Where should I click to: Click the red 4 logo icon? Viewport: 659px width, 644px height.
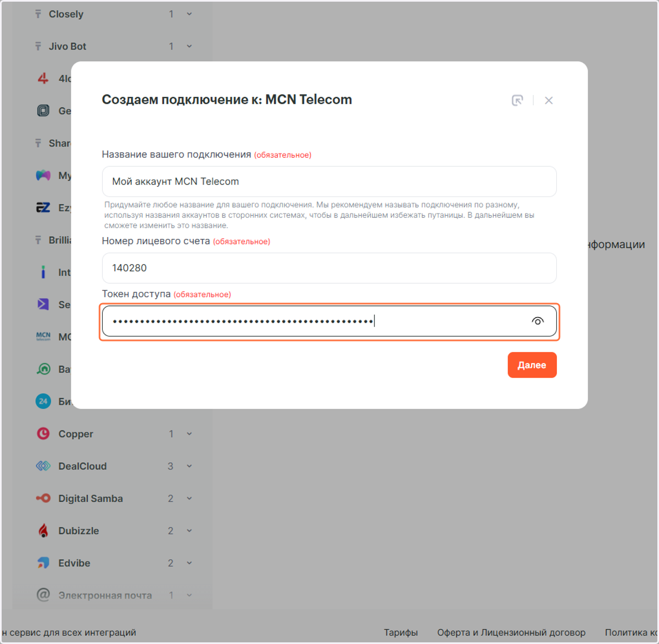[x=43, y=79]
